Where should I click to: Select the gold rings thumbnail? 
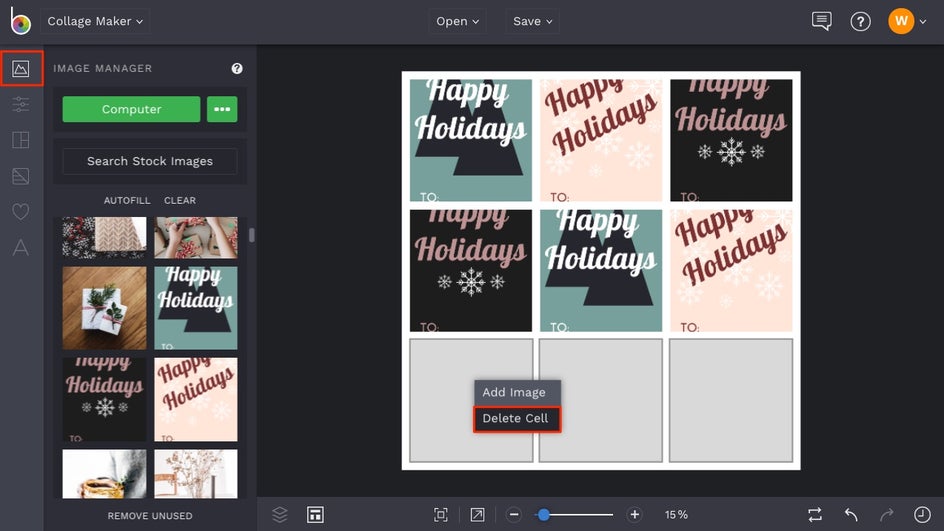pos(104,474)
